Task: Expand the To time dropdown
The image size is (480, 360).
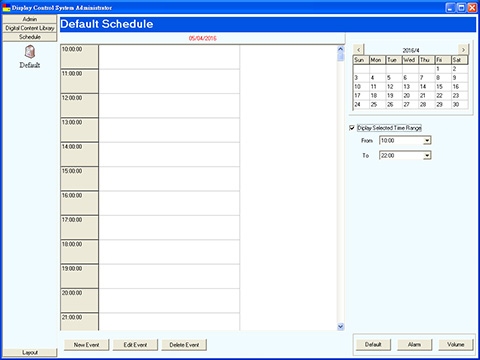Action: 427,155
